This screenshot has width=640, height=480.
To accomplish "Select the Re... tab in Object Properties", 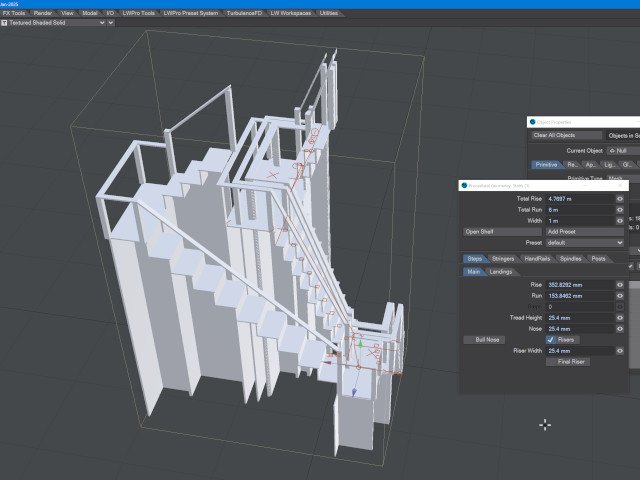I will [572, 164].
